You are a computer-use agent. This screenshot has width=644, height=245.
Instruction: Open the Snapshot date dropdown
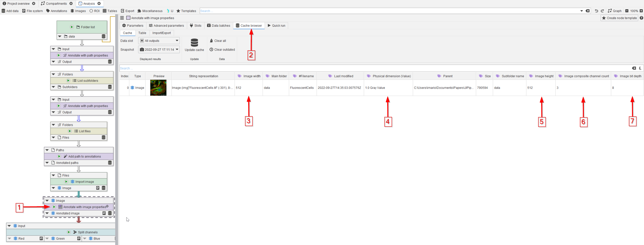point(159,50)
